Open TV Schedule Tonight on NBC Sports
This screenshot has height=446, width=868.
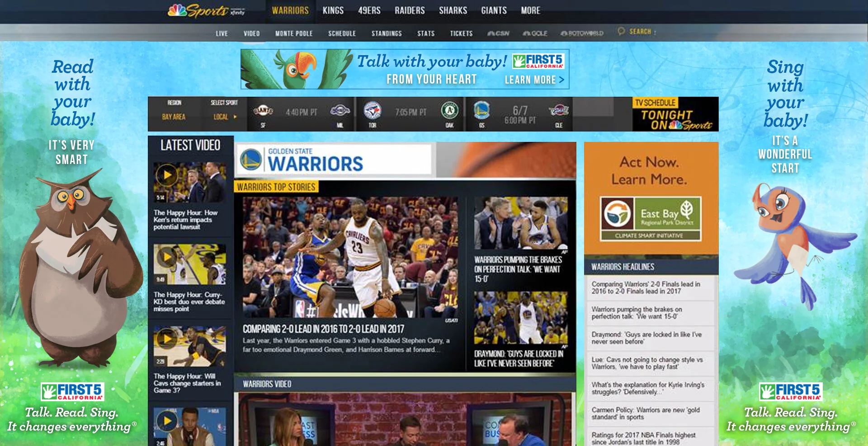(675, 114)
